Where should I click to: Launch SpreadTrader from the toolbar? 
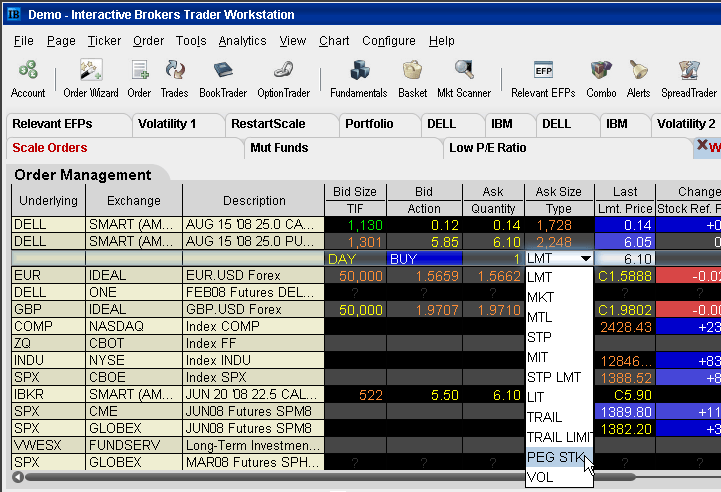coord(689,79)
